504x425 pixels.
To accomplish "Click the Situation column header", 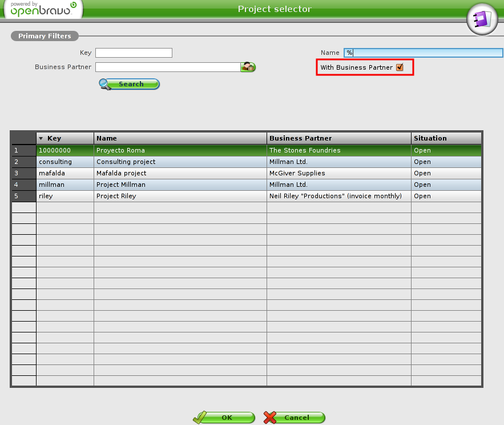I will coord(446,138).
